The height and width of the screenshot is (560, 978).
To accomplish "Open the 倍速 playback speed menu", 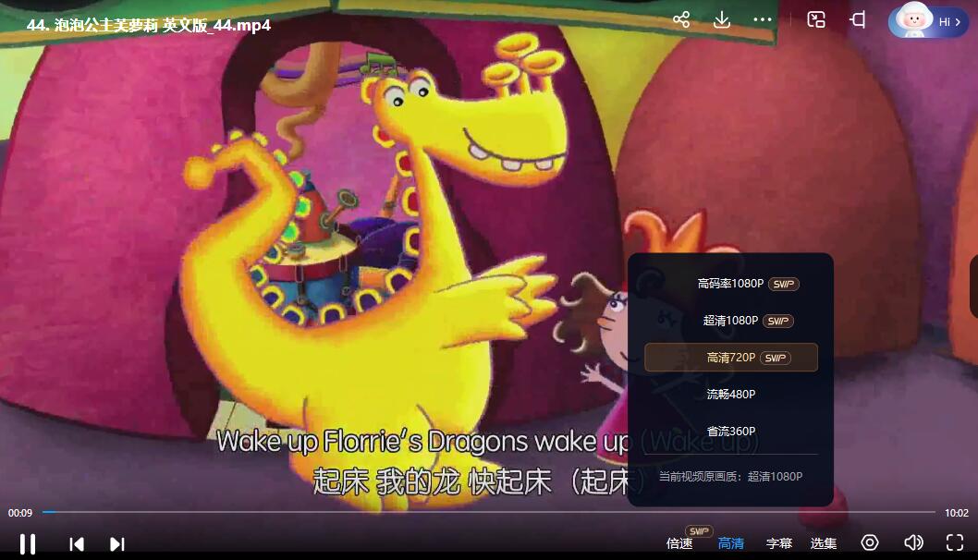I will 679,543.
